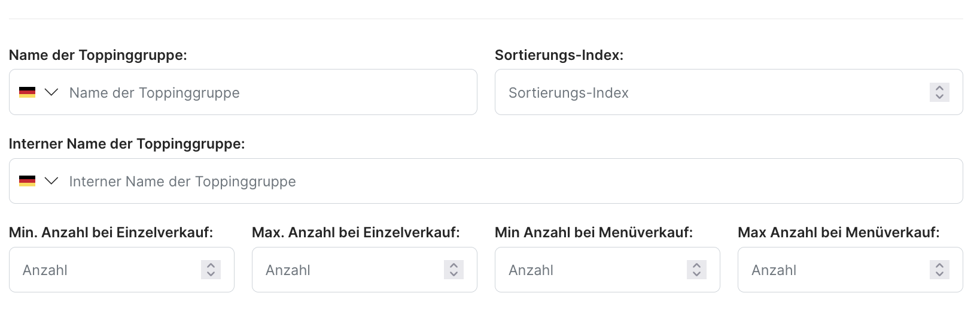This screenshot has height=314, width=980.
Task: Raise Max Anzahl bei Menüverkauf via up arrow
Action: (939, 265)
